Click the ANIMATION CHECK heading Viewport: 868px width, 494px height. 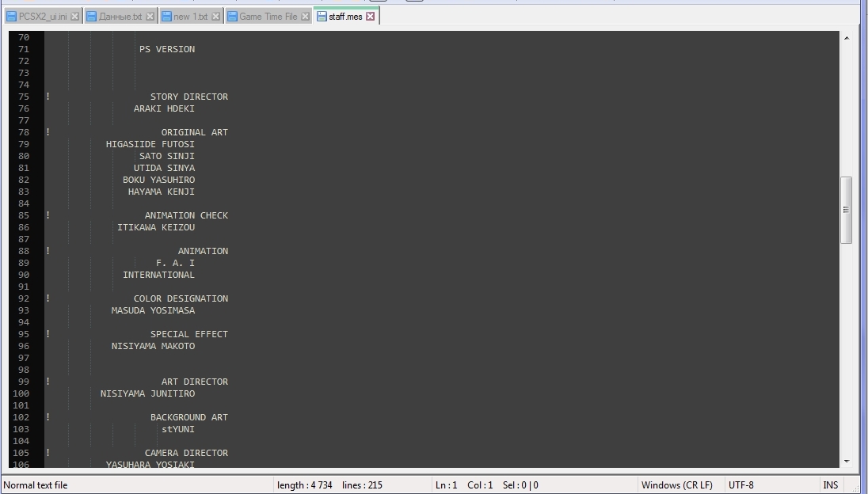[x=187, y=216]
